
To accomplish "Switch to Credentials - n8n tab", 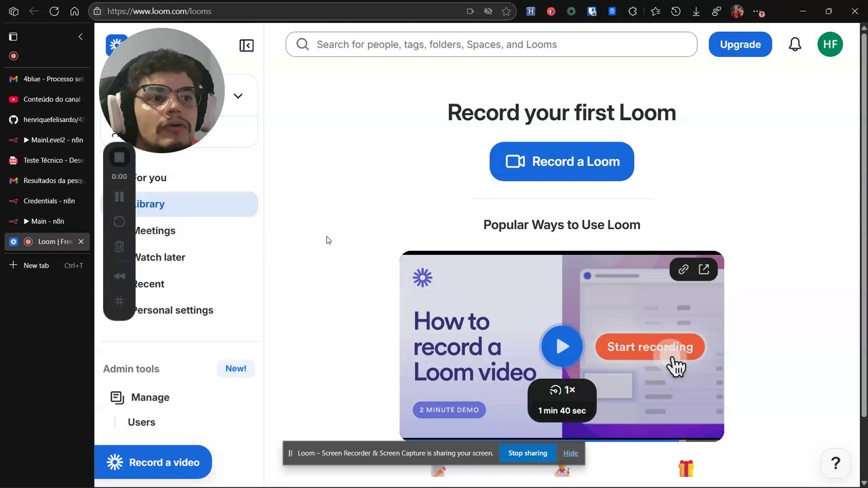I will click(47, 201).
